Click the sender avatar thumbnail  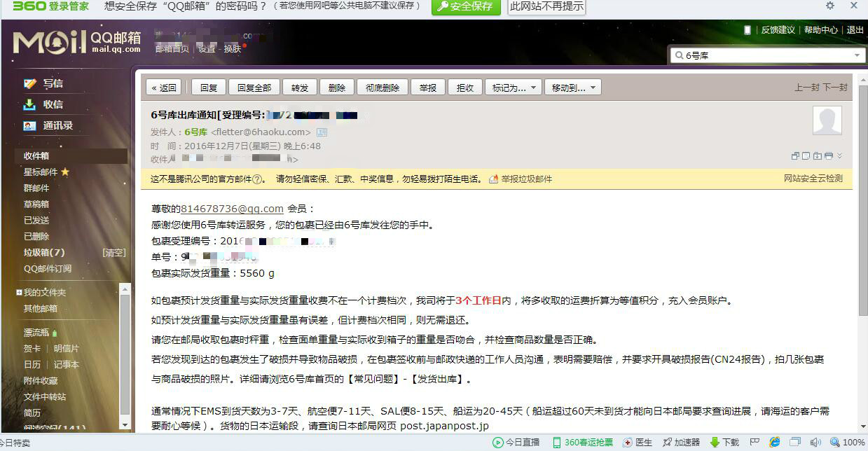827,120
